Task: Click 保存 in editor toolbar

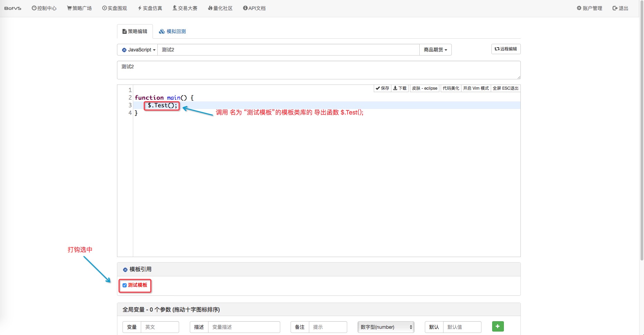Action: [x=382, y=88]
